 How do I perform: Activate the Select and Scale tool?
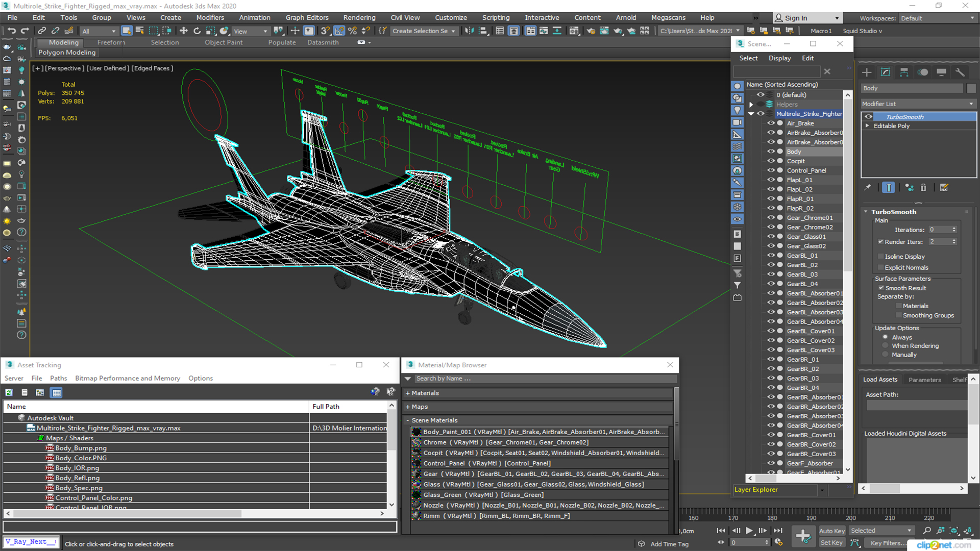[210, 31]
